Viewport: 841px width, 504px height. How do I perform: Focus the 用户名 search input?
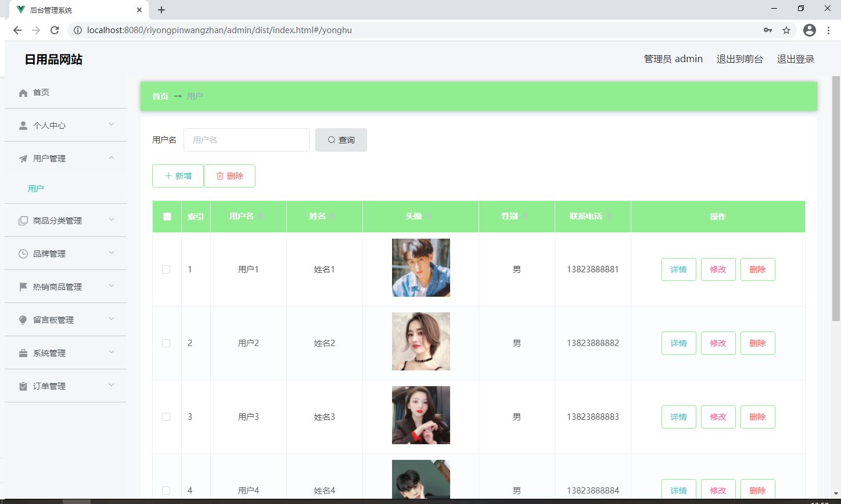tap(246, 140)
